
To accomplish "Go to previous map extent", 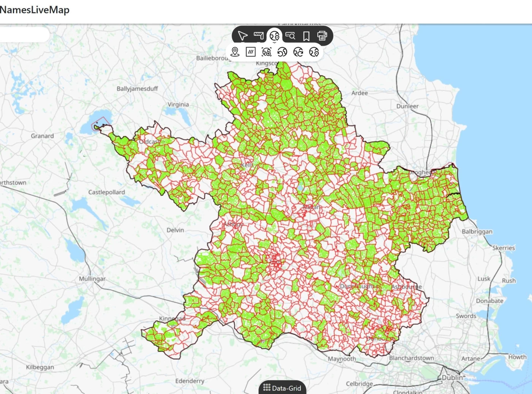I will (282, 52).
